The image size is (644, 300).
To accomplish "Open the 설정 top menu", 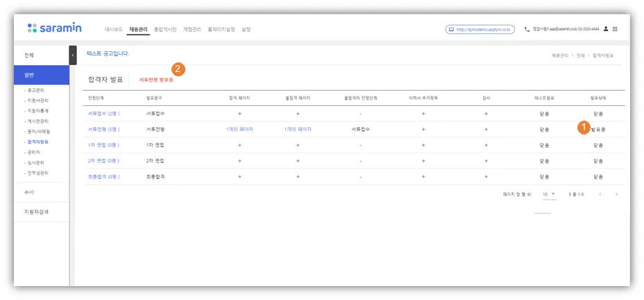I will pos(246,30).
